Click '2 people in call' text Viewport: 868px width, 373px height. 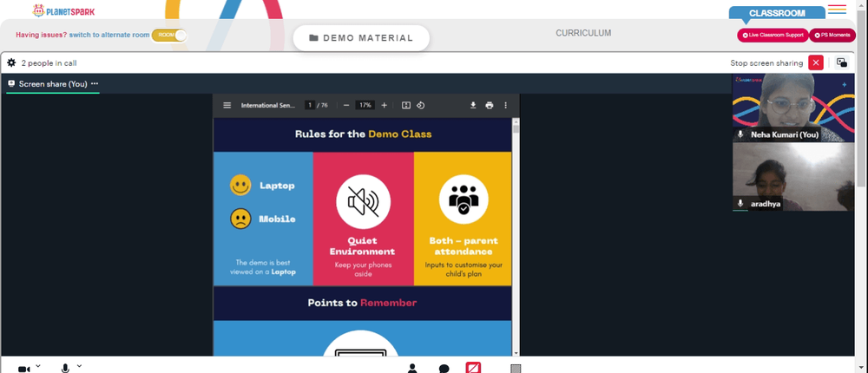(x=49, y=63)
